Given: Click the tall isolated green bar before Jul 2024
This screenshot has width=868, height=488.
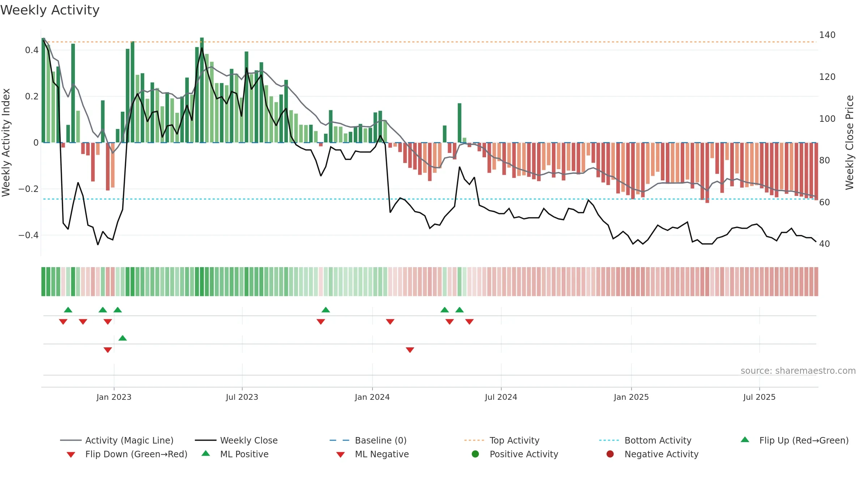Looking at the screenshot, I should [459, 123].
